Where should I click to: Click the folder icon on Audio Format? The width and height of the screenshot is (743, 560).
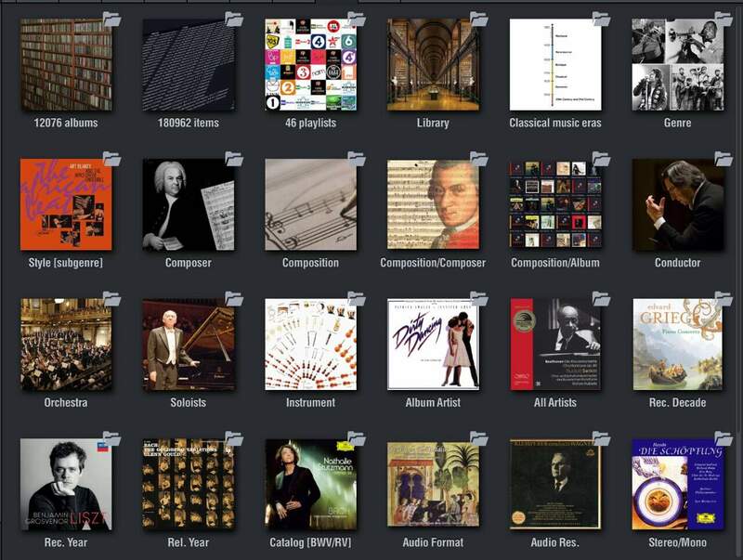pyautogui.click(x=478, y=438)
